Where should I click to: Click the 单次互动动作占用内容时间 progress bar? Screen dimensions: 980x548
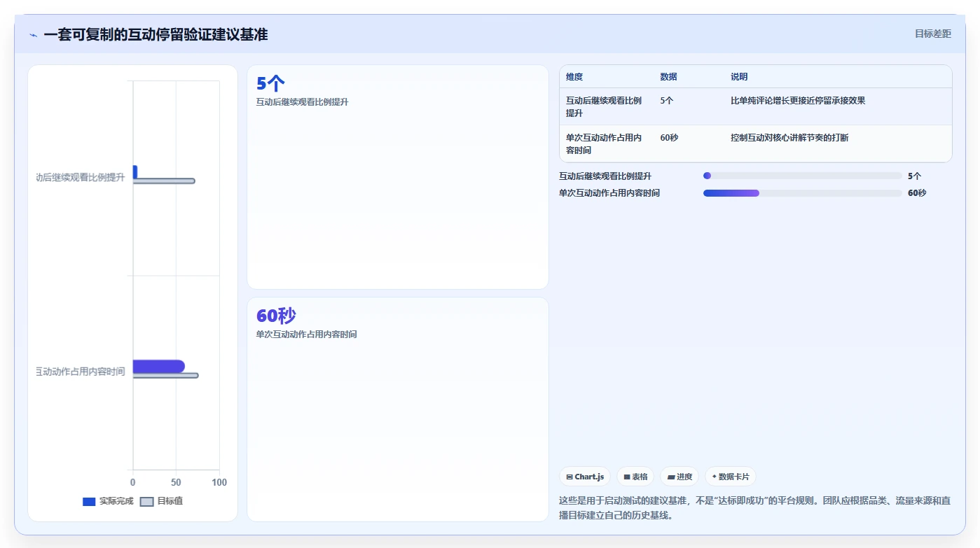[803, 193]
